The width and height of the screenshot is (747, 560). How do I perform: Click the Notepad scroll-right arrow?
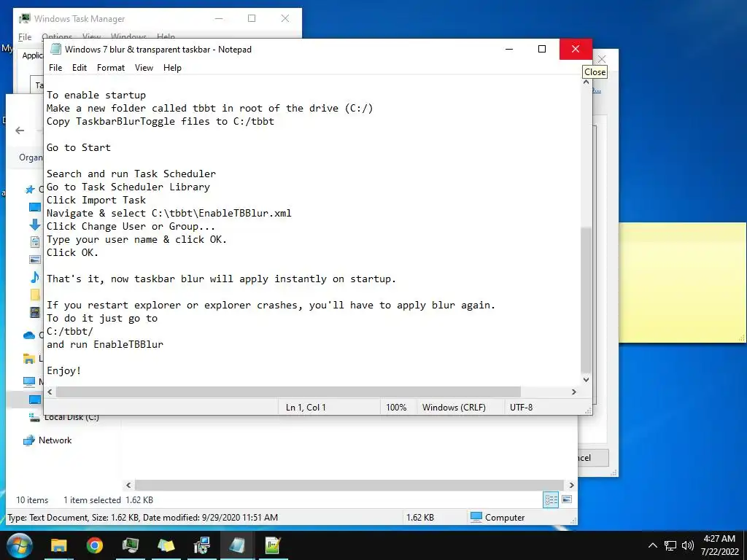pyautogui.click(x=574, y=392)
